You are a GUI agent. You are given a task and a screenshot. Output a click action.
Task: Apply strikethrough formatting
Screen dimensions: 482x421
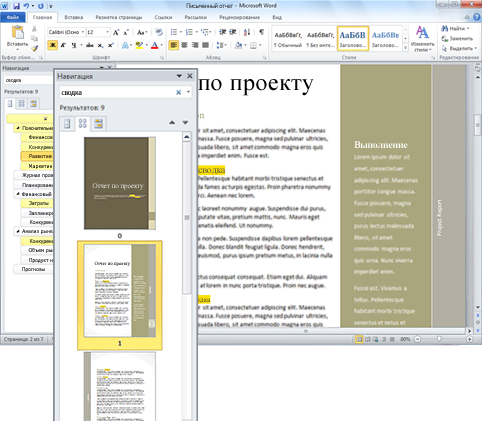coord(89,45)
